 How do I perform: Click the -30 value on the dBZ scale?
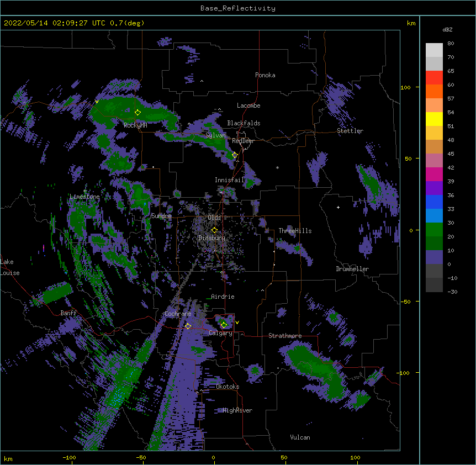click(452, 292)
